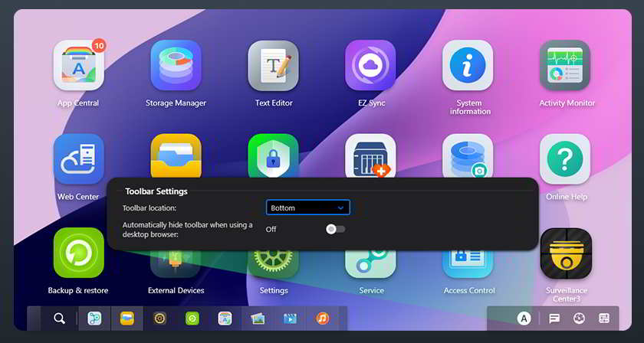Open System information desktop icon
This screenshot has width=644, height=343.
coord(468,66)
